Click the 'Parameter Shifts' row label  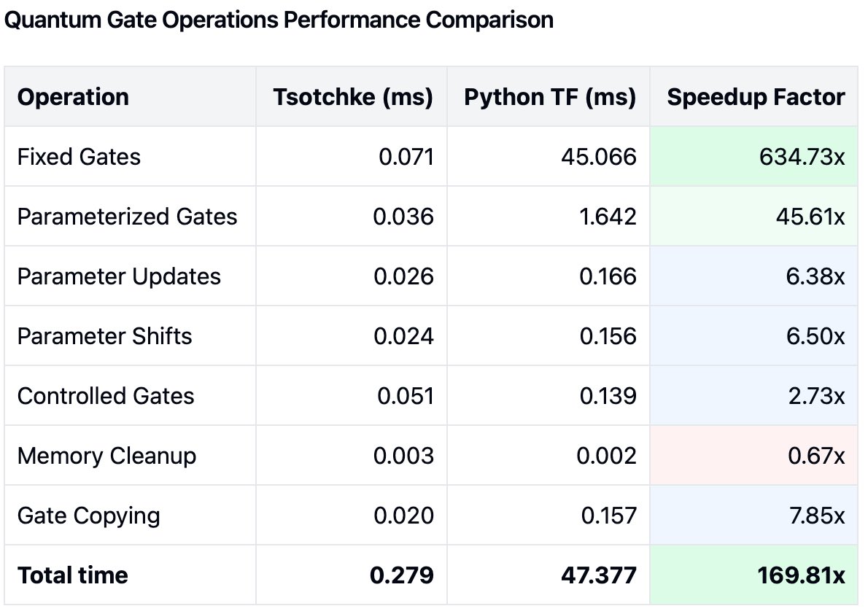click(104, 336)
